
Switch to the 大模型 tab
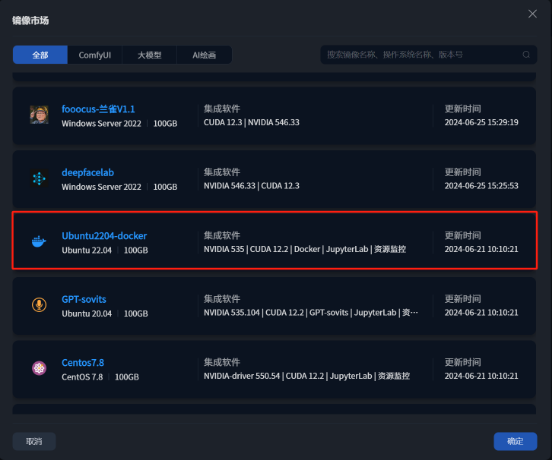point(149,55)
